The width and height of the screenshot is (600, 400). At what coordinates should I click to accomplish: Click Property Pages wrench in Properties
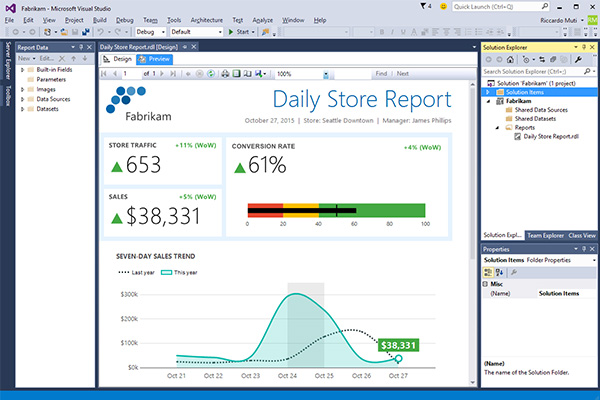514,272
